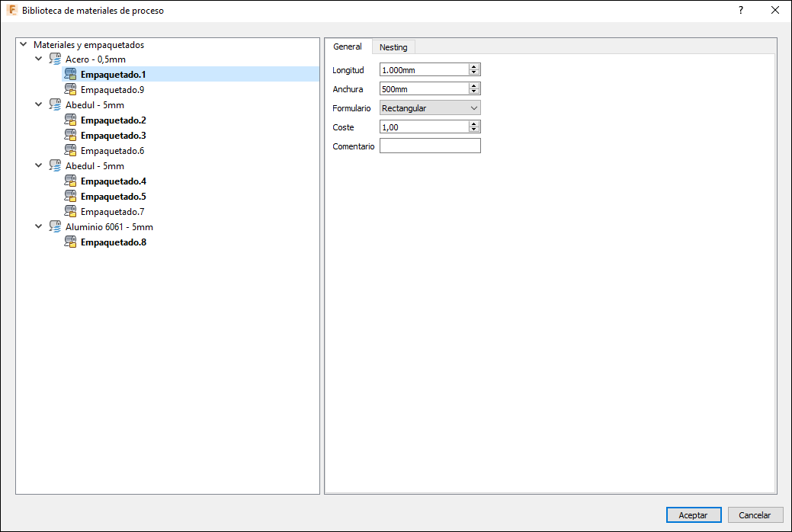Viewport: 792px width, 532px height.
Task: Select the Materiales y empaquetados root label
Action: (x=89, y=44)
